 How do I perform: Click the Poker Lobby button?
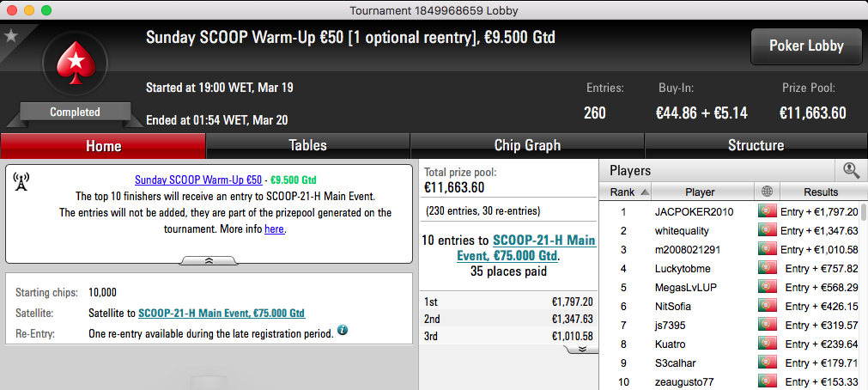coord(806,46)
